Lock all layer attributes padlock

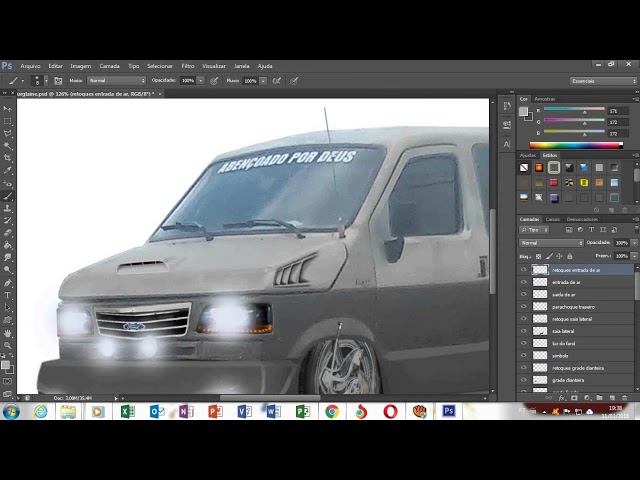[570, 256]
